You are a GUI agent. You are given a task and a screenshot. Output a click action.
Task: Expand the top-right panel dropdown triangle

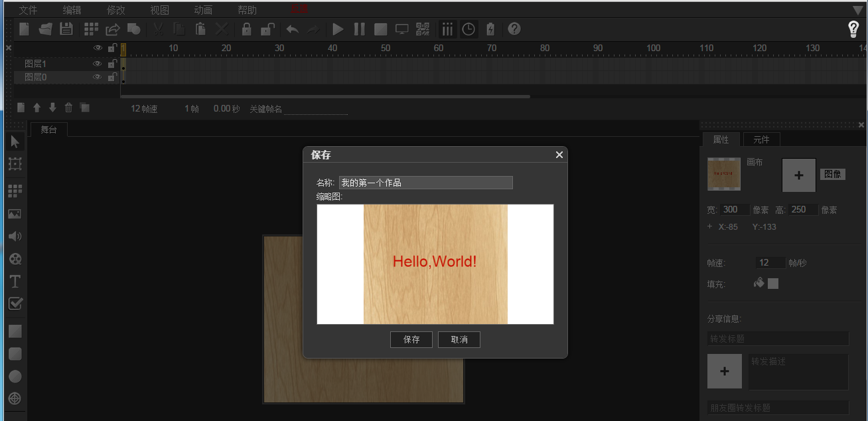click(x=857, y=10)
